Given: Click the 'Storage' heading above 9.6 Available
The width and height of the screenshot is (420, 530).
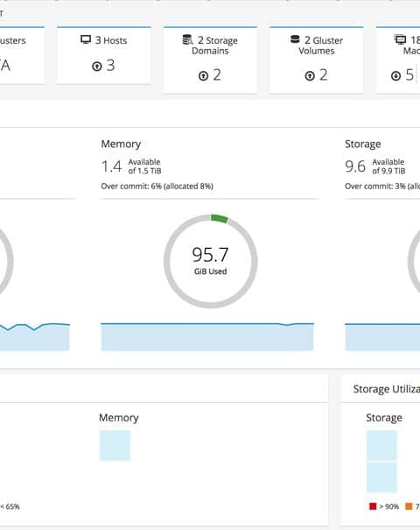Looking at the screenshot, I should (363, 144).
